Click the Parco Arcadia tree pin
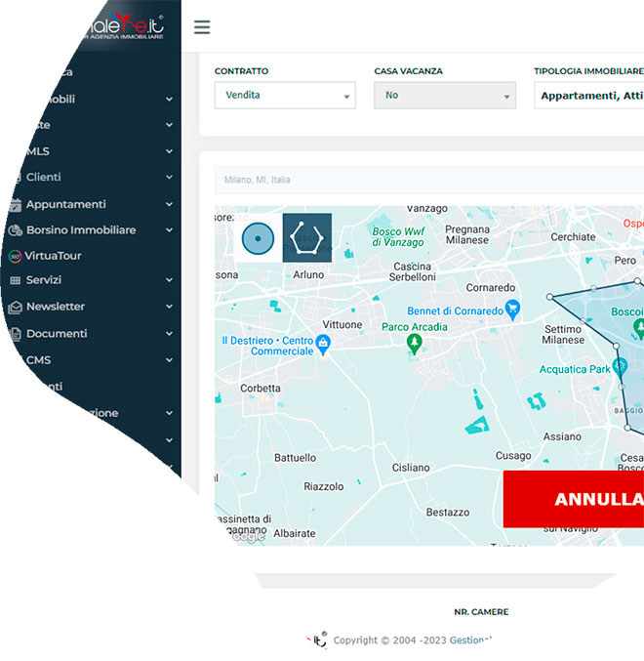The width and height of the screenshot is (644, 661). [415, 344]
